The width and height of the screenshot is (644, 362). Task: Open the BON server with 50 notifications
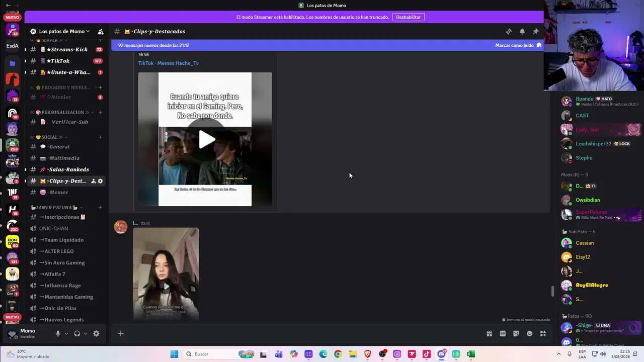(13, 241)
